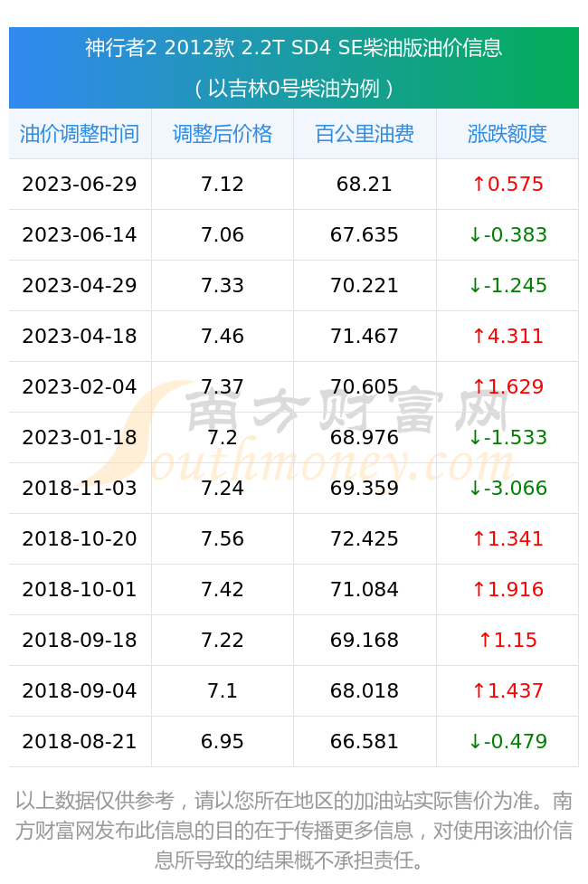Image resolution: width=588 pixels, height=884 pixels.
Task: Click the column header 油价调整时间
Action: (80, 134)
